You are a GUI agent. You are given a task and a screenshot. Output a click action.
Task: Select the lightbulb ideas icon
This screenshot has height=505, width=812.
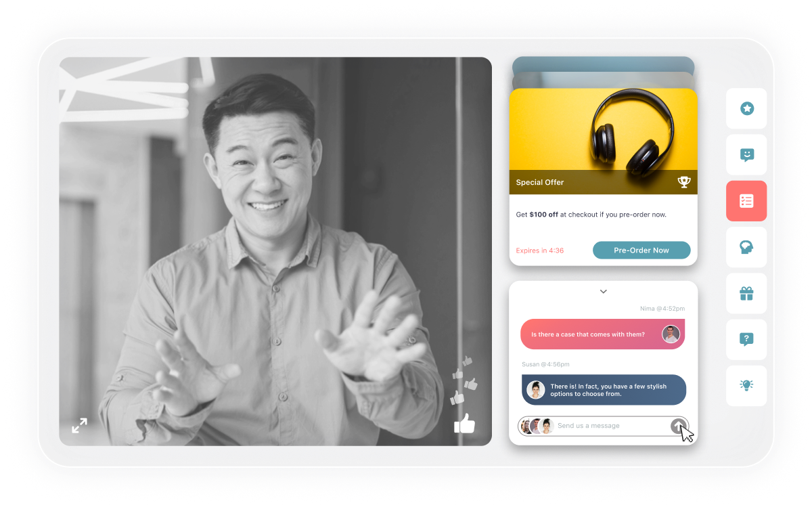(746, 385)
